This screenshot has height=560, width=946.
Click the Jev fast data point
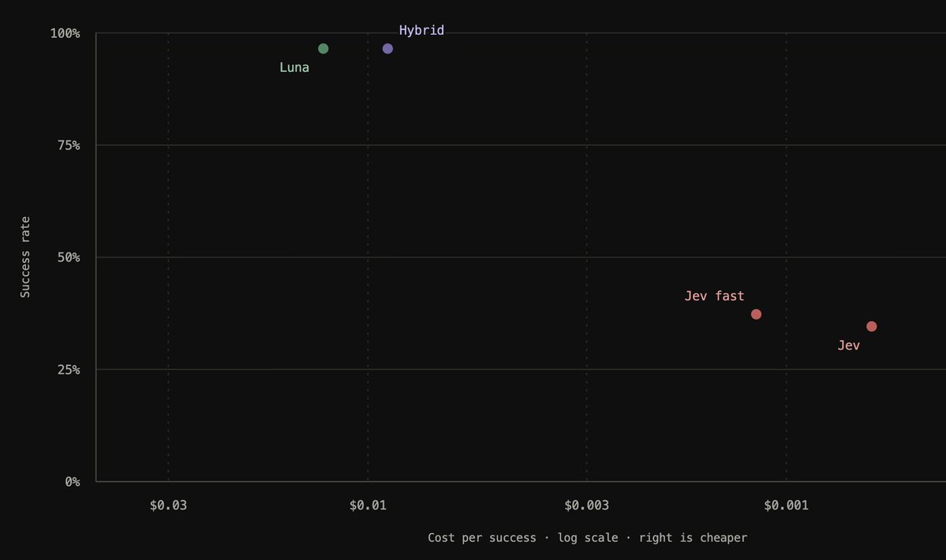pos(756,314)
